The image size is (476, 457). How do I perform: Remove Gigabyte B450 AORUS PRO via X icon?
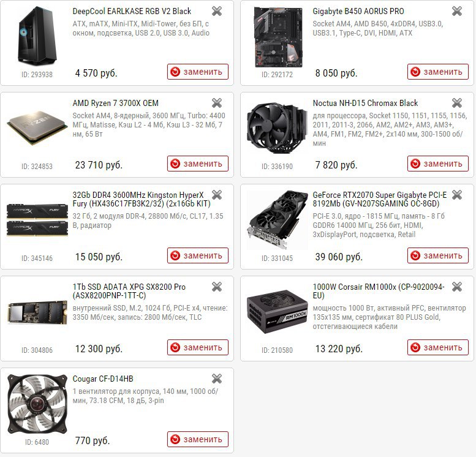(457, 11)
